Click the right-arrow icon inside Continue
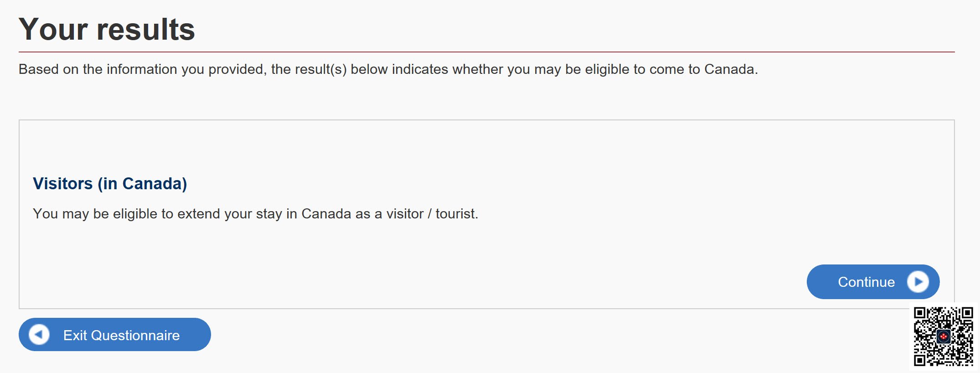 [918, 282]
